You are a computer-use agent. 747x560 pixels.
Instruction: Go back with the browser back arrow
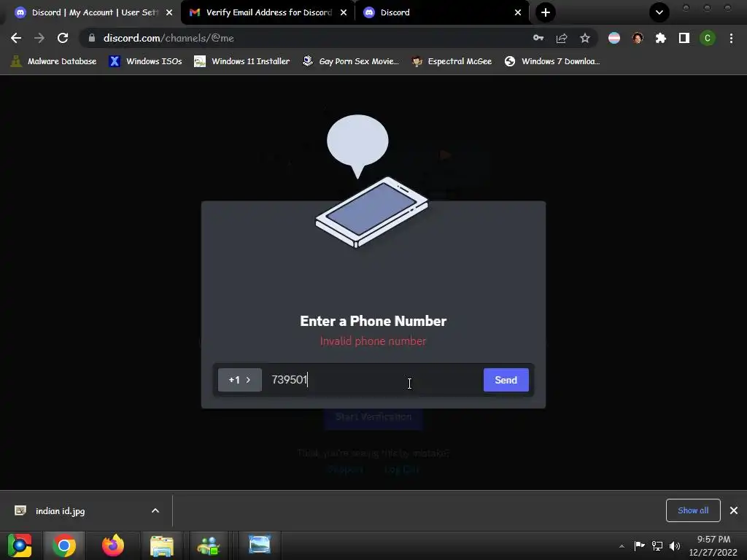pyautogui.click(x=16, y=38)
